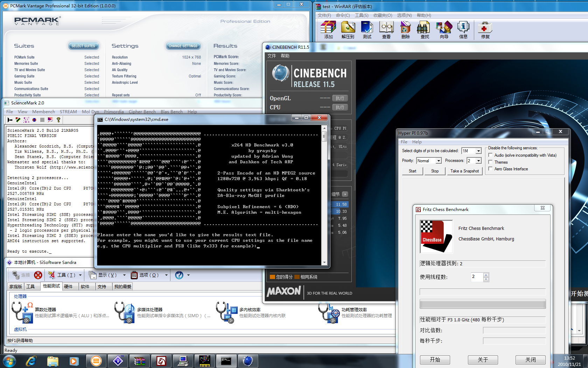588x368 pixels.
Task: Click Take a Snapshot in Hyper PI
Action: (x=464, y=171)
